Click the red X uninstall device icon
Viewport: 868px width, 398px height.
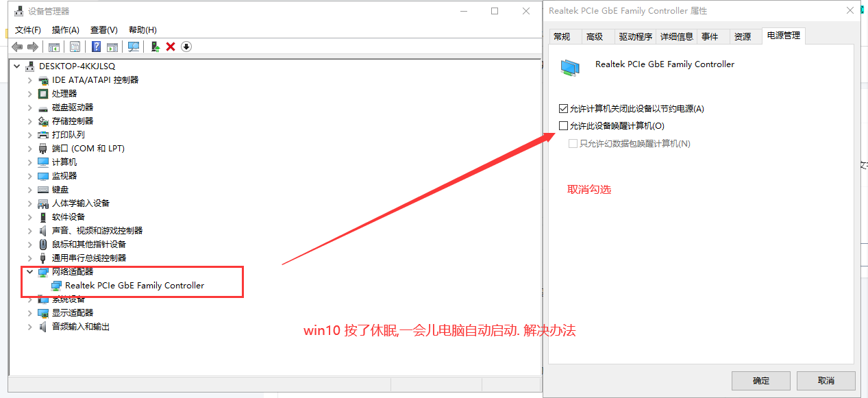click(170, 46)
